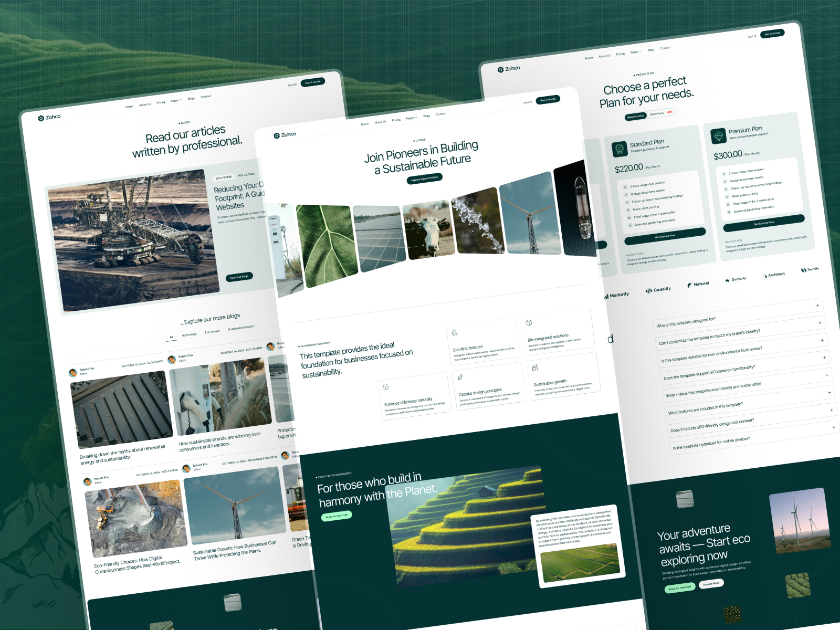Click the Zohco logo on the blog page

(49, 118)
